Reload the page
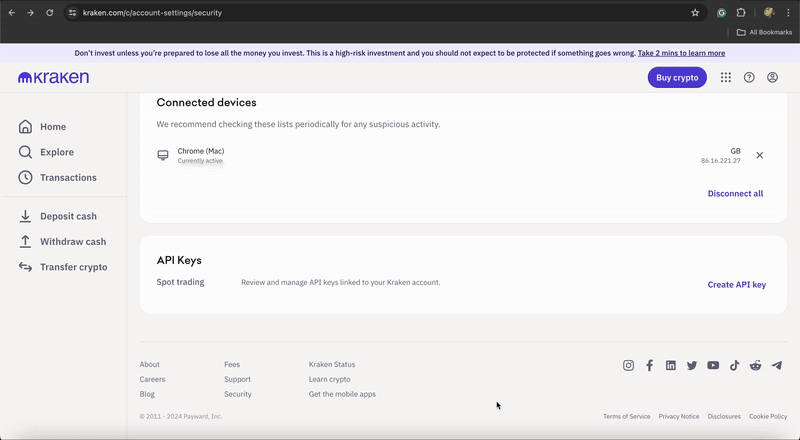800x440 pixels. click(49, 13)
